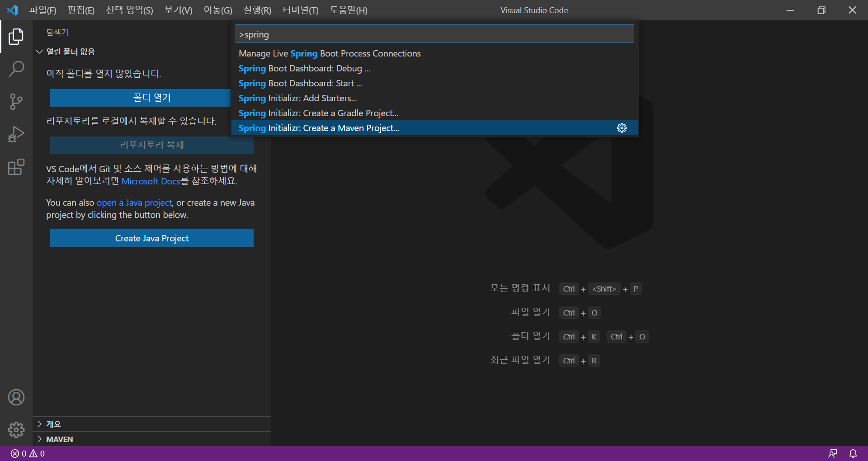Open the 터미널(T) menu
Image resolution: width=868 pixels, height=461 pixels.
click(x=300, y=10)
